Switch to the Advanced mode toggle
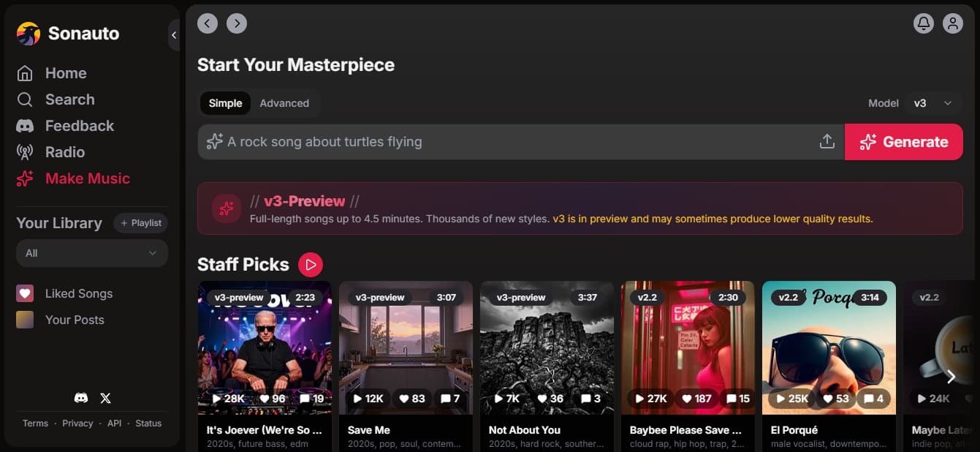 284,103
